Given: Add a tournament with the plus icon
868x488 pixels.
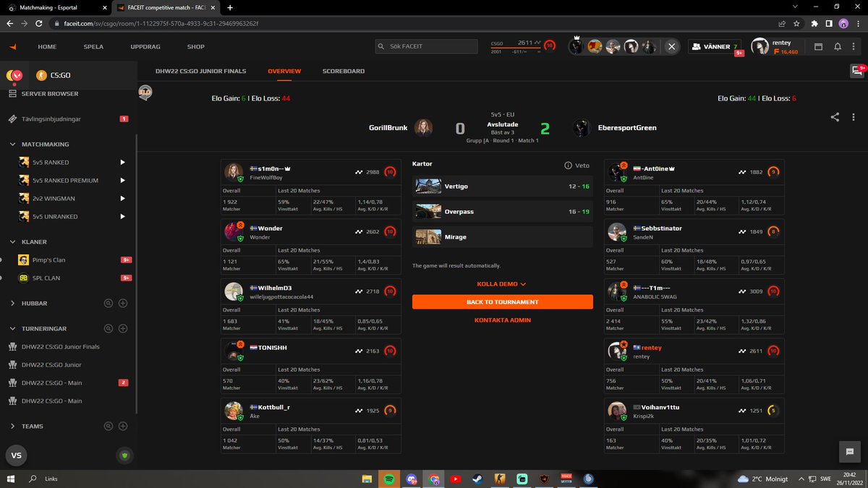Looking at the screenshot, I should pyautogui.click(x=123, y=328).
